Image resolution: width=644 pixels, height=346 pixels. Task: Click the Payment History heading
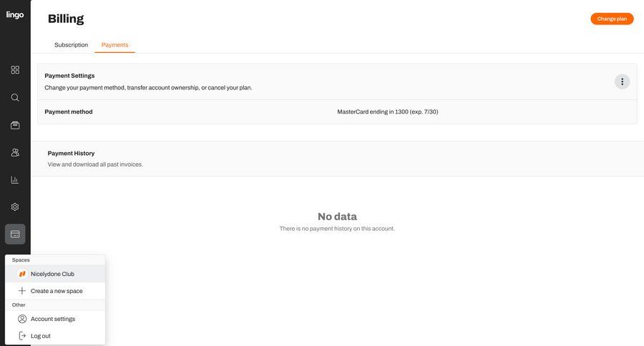[x=71, y=153]
